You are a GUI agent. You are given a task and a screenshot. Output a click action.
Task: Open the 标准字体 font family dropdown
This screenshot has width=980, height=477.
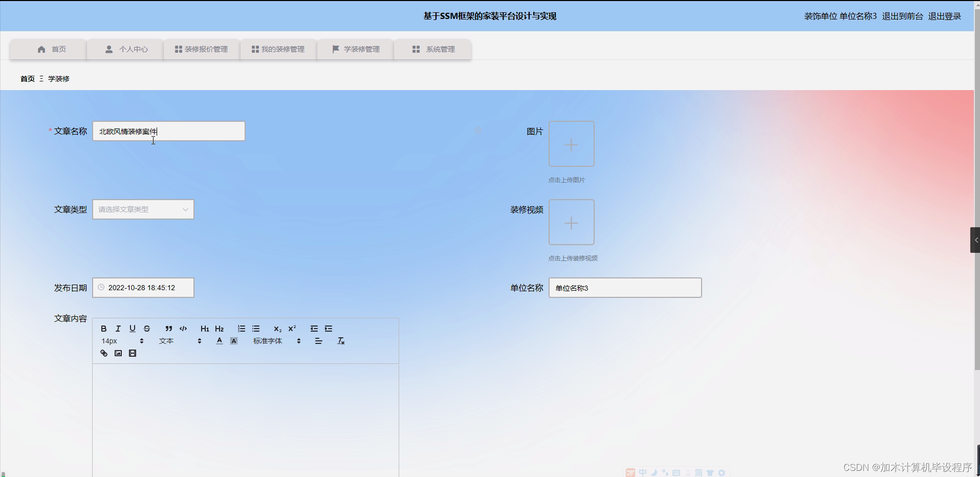tap(268, 341)
